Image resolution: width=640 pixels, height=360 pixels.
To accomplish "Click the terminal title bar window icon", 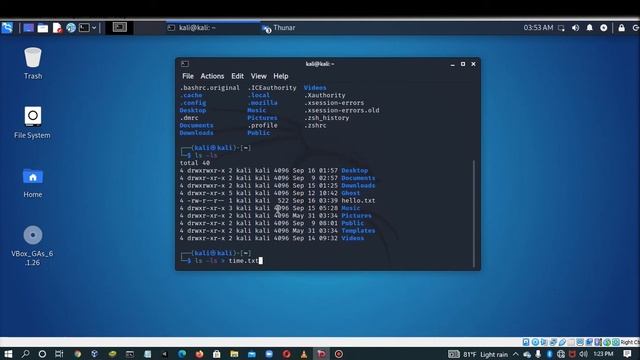I will tap(185, 64).
